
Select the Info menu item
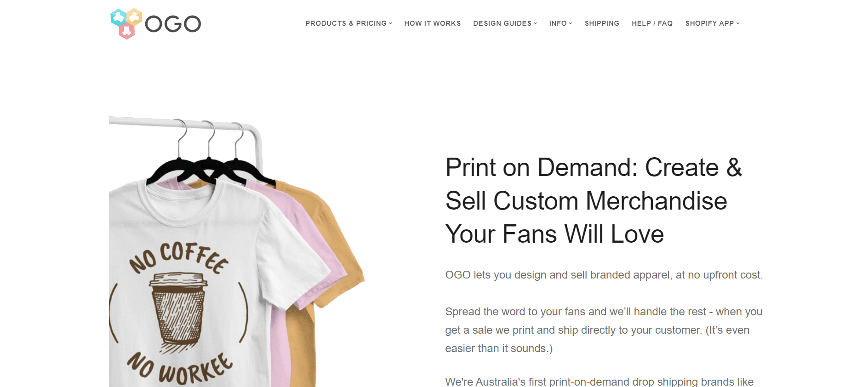pyautogui.click(x=558, y=23)
